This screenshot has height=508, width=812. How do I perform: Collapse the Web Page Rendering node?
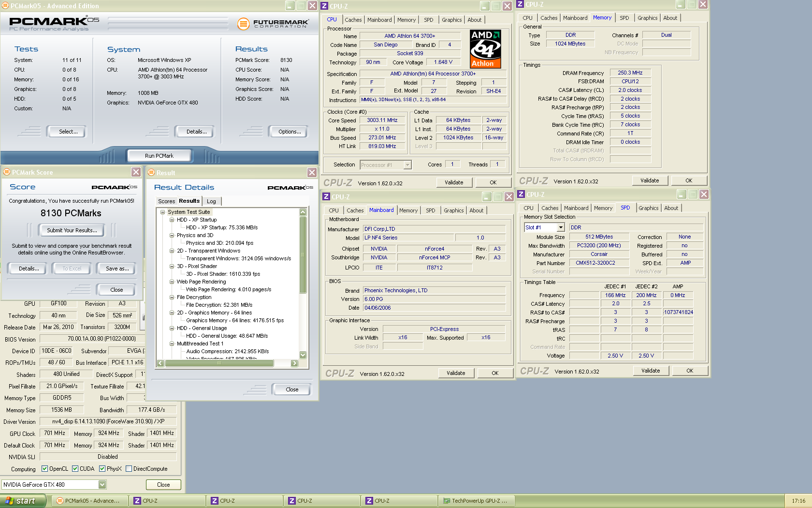pyautogui.click(x=172, y=282)
